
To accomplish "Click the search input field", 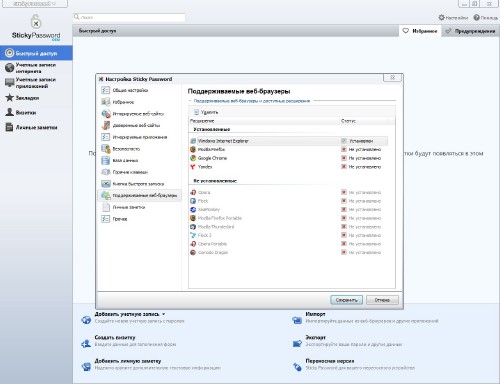I will 129,17.
